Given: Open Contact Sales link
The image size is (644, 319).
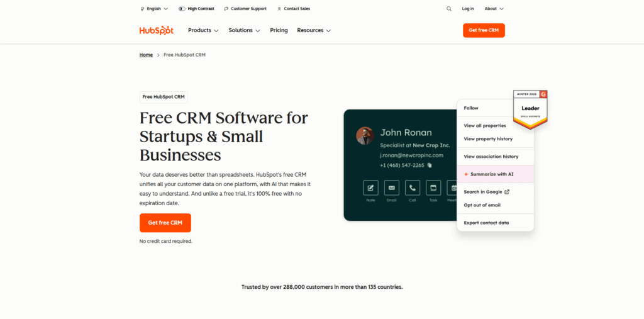Looking at the screenshot, I should [294, 9].
